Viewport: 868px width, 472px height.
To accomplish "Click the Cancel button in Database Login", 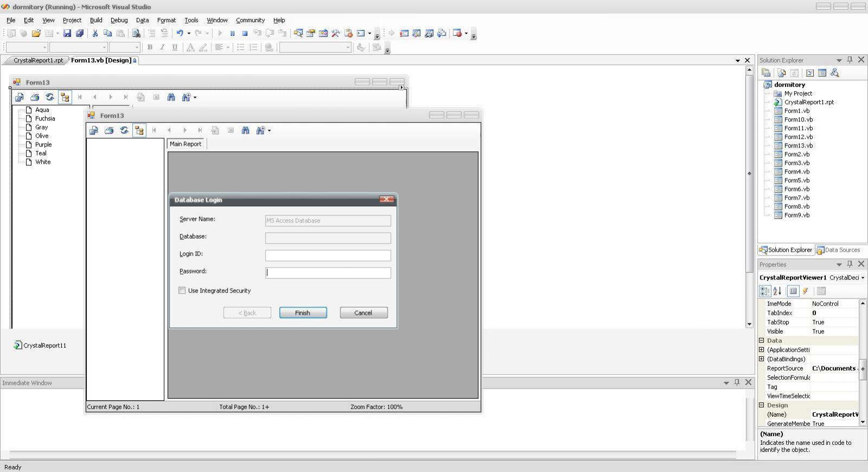I will pyautogui.click(x=363, y=313).
